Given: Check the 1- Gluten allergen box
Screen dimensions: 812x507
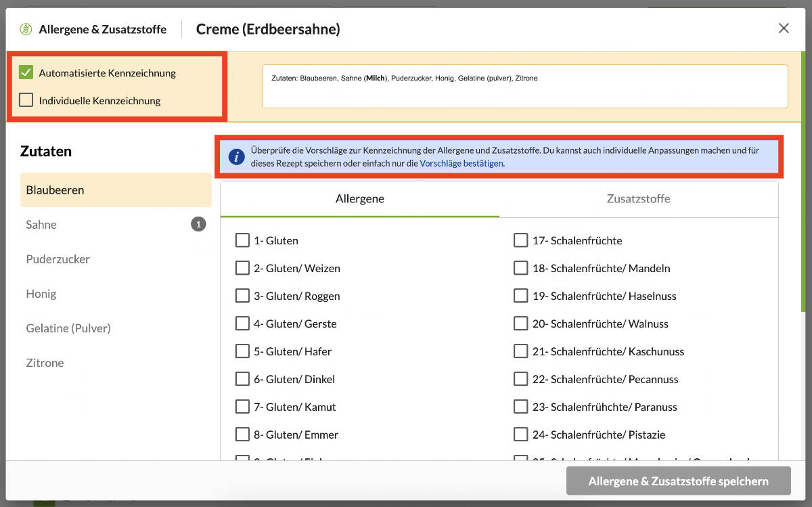Looking at the screenshot, I should [x=242, y=240].
